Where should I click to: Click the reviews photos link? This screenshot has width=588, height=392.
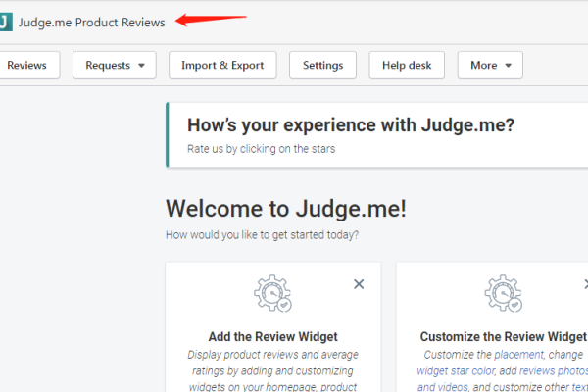coord(554,371)
